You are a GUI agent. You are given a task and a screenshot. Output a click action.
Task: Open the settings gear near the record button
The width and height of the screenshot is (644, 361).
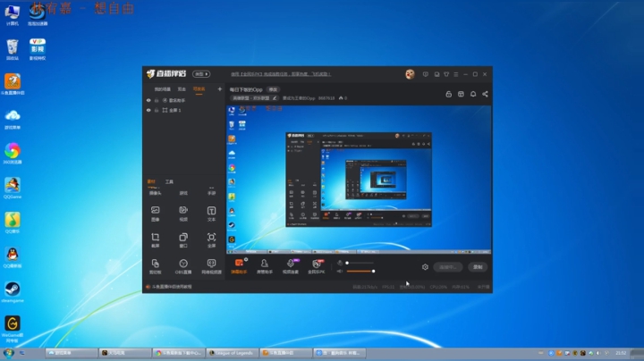(425, 267)
